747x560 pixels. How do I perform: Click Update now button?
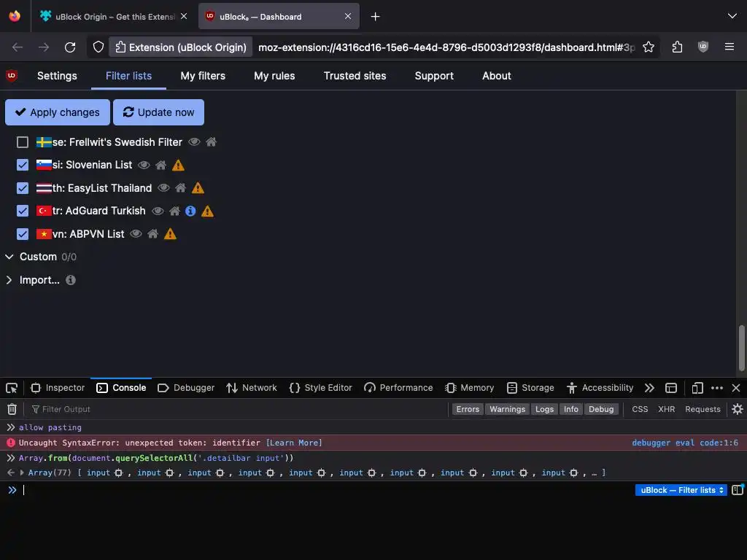(158, 112)
